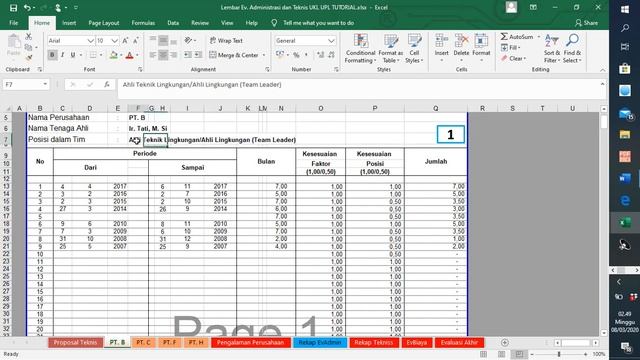
Task: Add a new sheet with the plus icon
Action: click(505, 342)
